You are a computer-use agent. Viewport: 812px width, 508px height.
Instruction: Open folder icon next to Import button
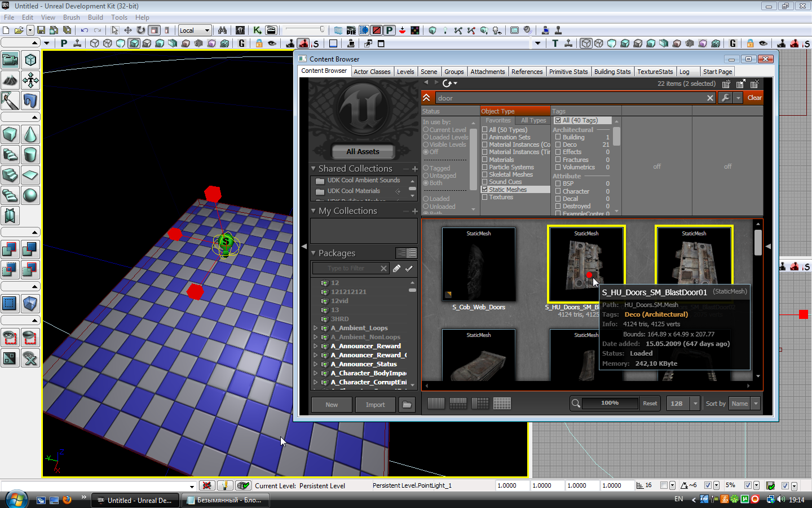tap(407, 405)
